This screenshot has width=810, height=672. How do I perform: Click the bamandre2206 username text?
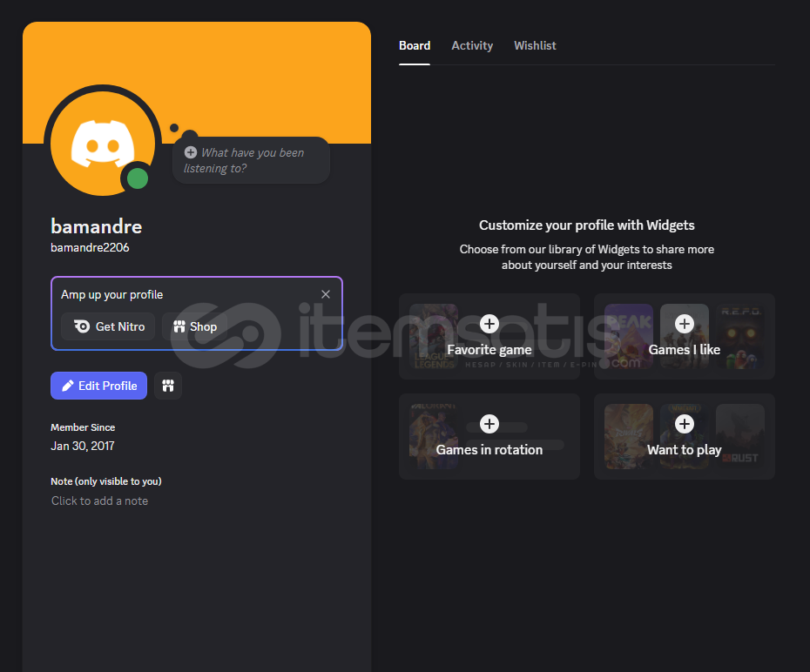coord(90,248)
